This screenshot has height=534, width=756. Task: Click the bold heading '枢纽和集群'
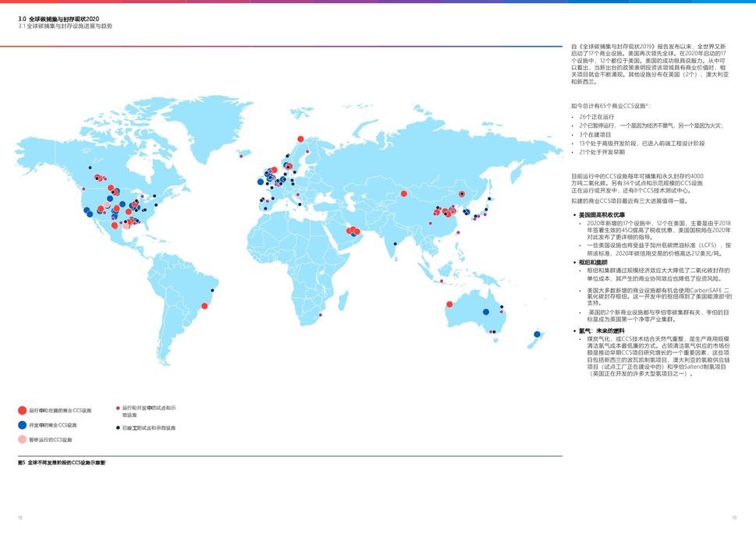594,263
